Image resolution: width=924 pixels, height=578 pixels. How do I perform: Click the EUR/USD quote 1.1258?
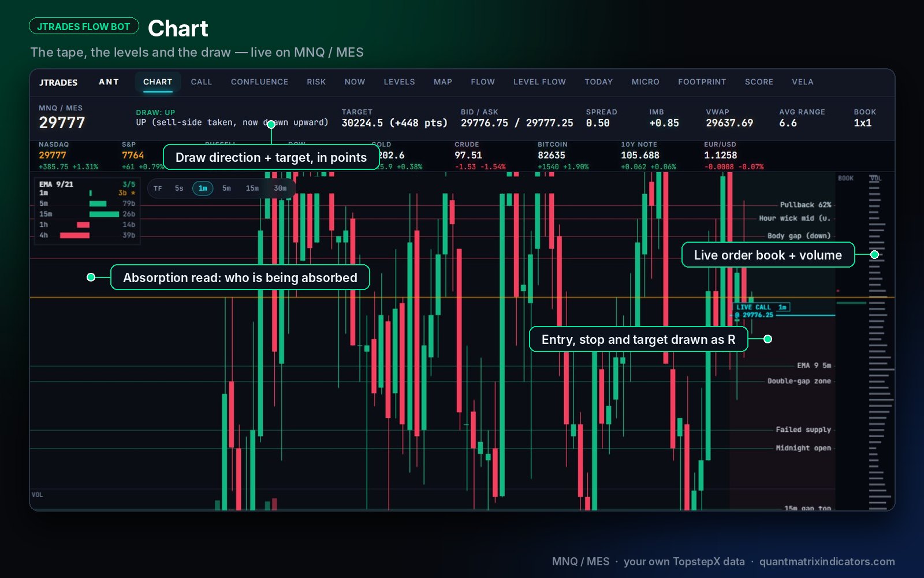721,155
